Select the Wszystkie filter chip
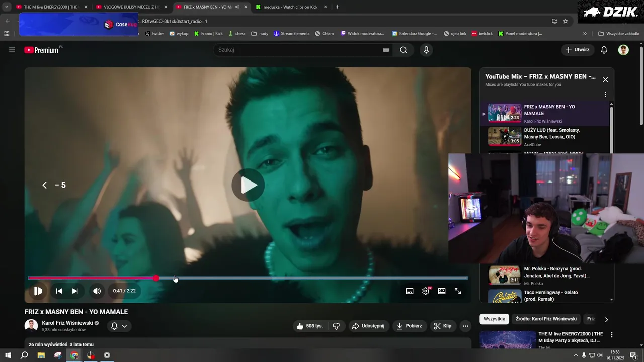 (494, 319)
